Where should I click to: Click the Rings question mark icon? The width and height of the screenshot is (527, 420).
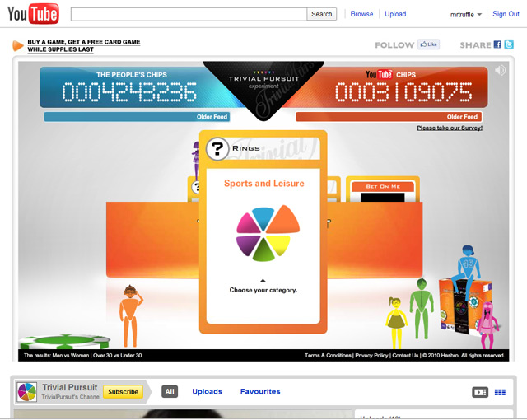tap(217, 149)
